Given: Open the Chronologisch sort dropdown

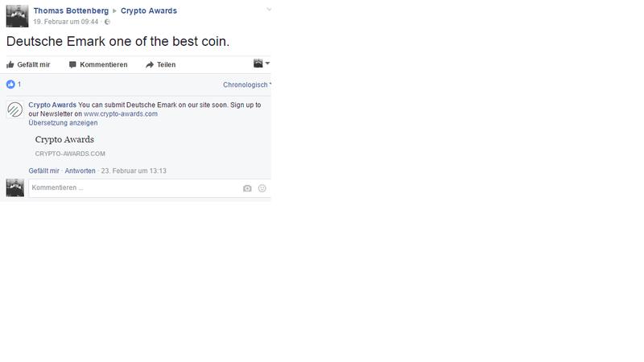Looking at the screenshot, I should pyautogui.click(x=247, y=84).
